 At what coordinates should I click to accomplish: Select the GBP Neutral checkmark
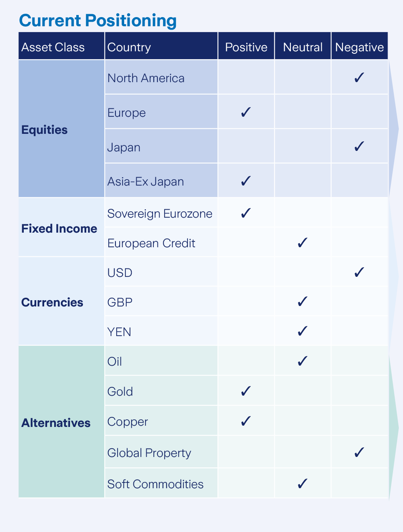click(x=303, y=301)
